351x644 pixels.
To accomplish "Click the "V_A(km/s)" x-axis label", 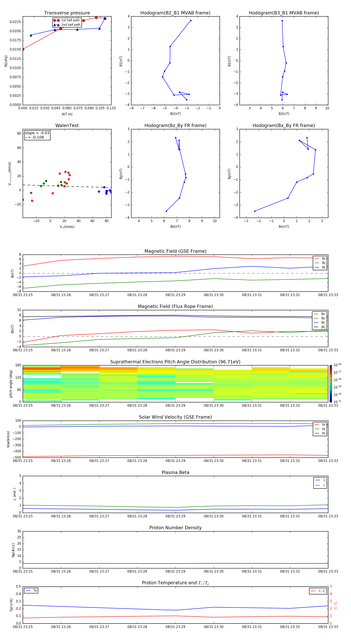I will (67, 227).
